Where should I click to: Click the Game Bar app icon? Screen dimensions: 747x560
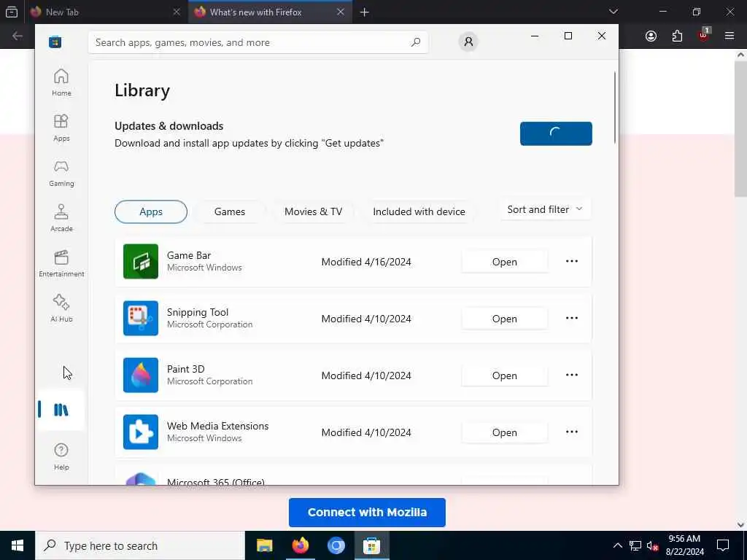[141, 262]
